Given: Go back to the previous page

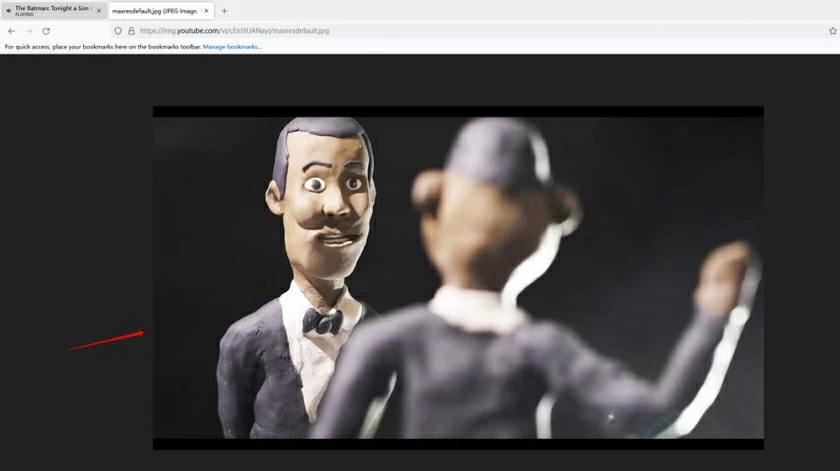Looking at the screenshot, I should [x=11, y=31].
